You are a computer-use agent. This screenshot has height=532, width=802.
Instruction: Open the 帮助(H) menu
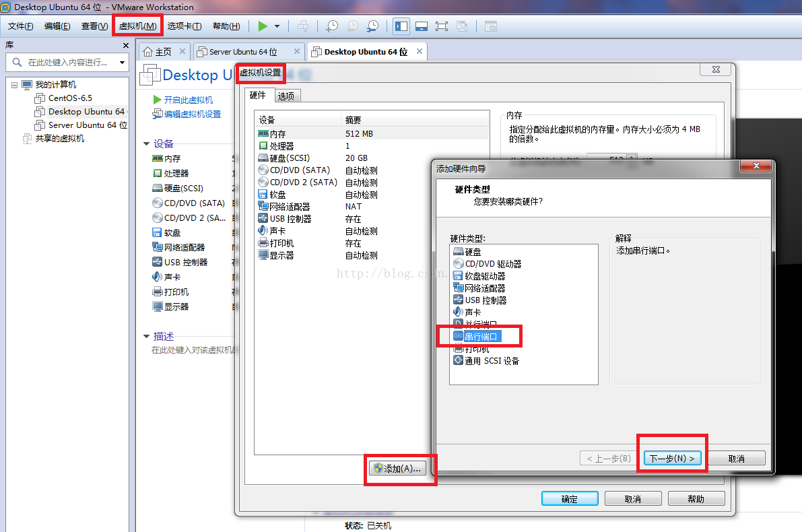(x=226, y=26)
